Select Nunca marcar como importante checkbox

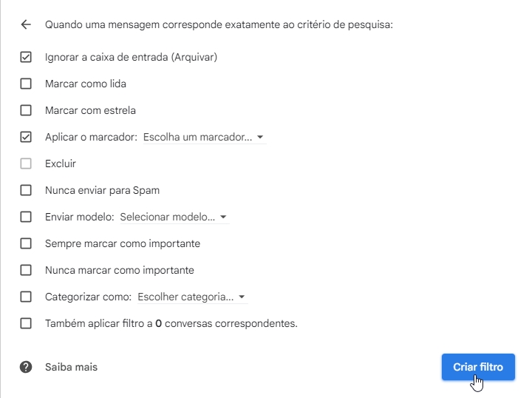[26, 270]
